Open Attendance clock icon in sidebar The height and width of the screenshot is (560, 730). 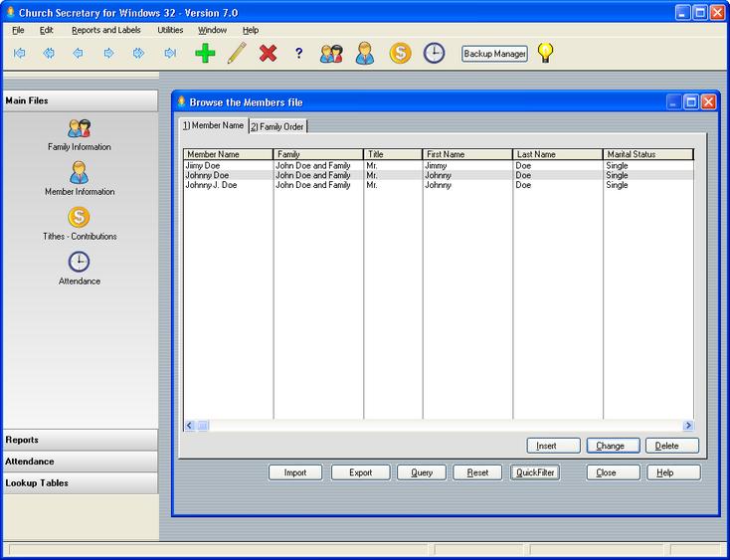80,269
